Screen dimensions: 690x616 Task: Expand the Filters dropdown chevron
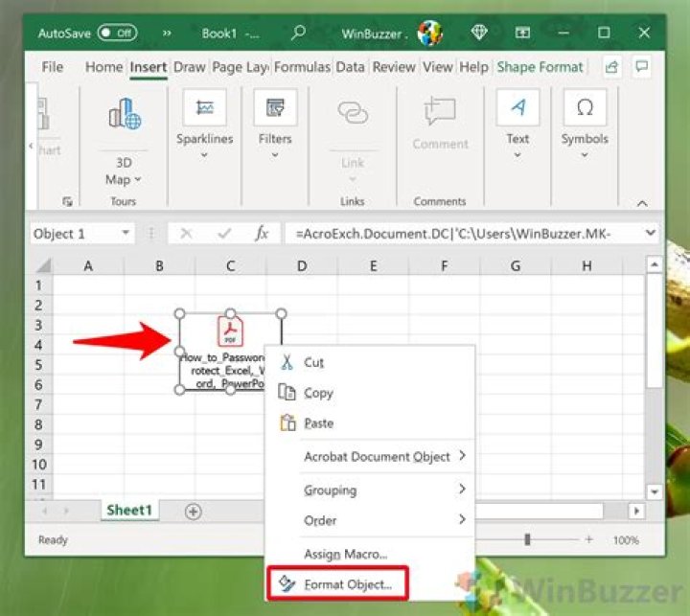point(275,155)
